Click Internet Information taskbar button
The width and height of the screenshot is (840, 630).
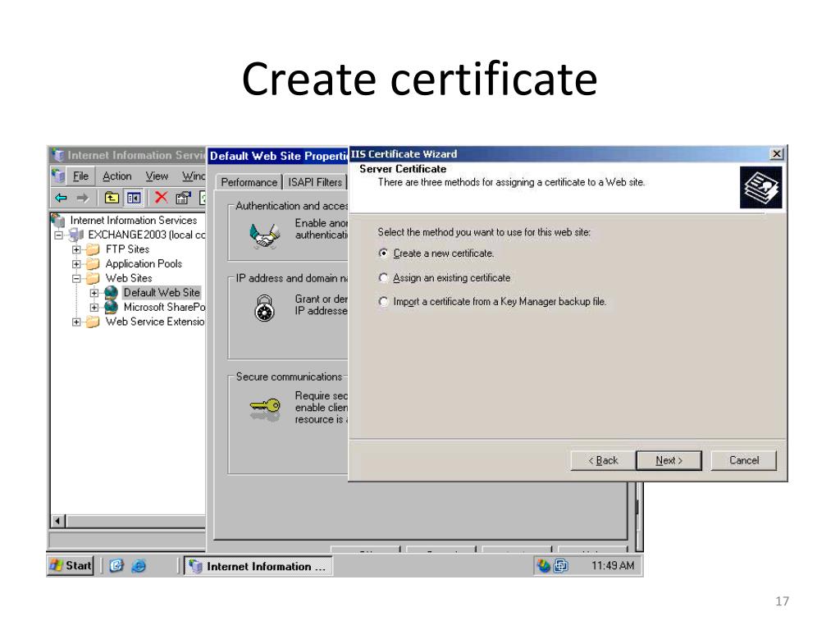258,566
